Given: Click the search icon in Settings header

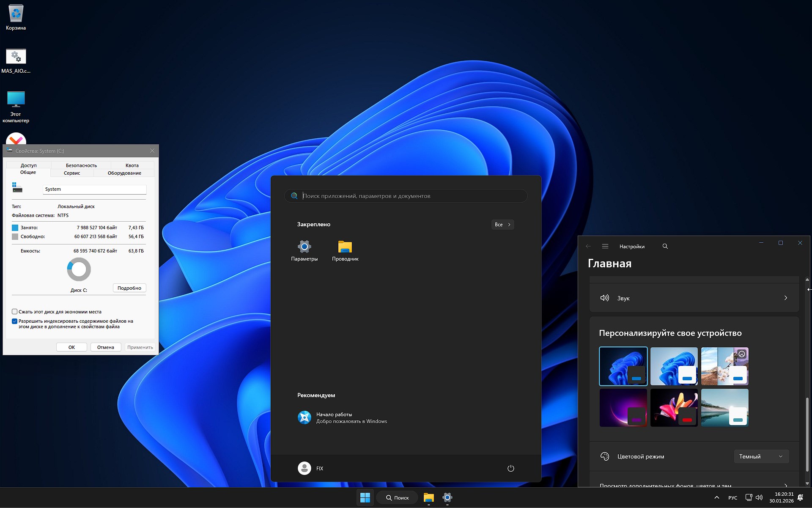Looking at the screenshot, I should pyautogui.click(x=665, y=246).
